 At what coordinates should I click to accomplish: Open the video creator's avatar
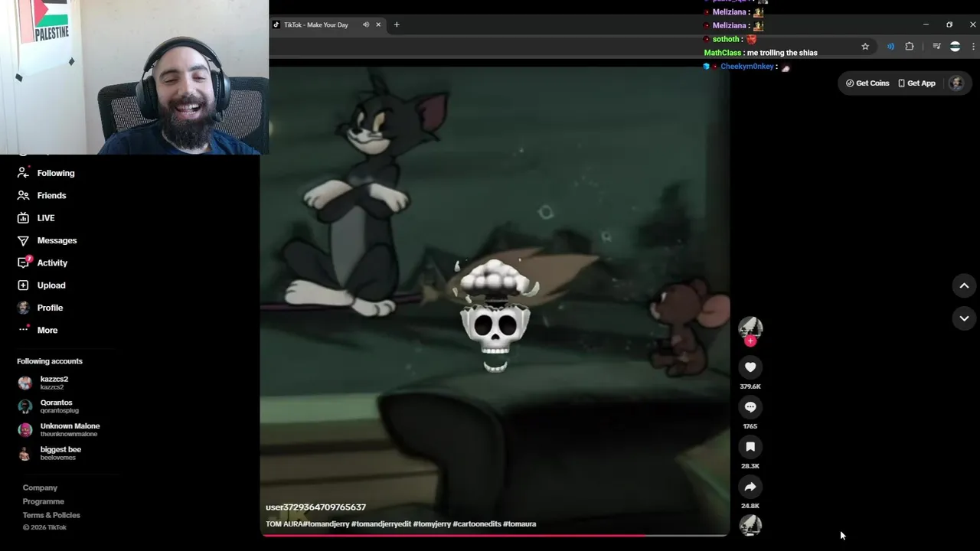click(x=750, y=327)
